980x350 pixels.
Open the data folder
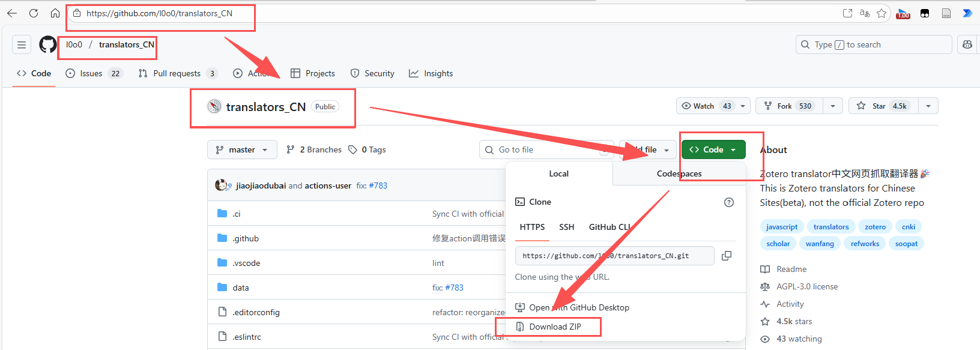(241, 288)
